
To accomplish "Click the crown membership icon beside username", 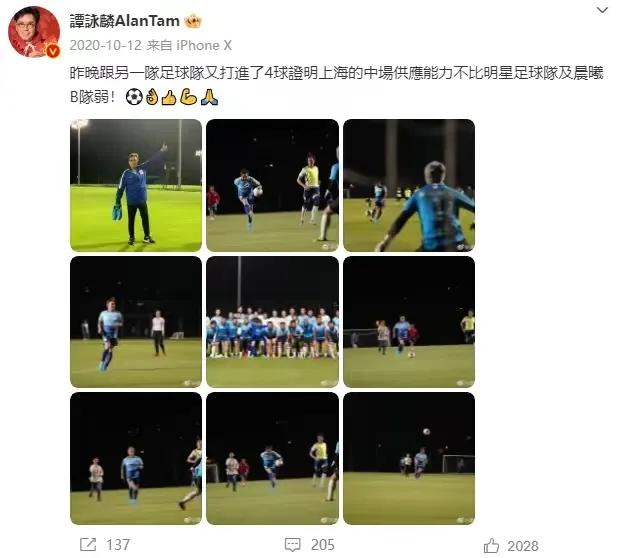I will point(193,21).
